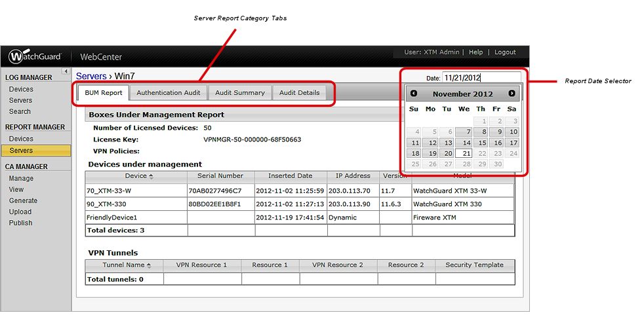Image resolution: width=644 pixels, height=317 pixels.
Task: Click the VPN Resource 1 column header
Action: click(x=202, y=265)
